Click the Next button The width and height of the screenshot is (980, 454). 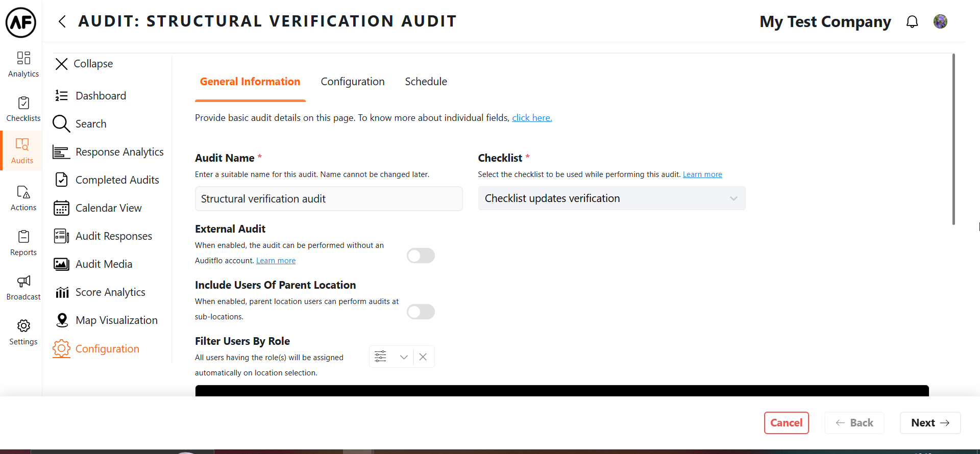pos(930,423)
